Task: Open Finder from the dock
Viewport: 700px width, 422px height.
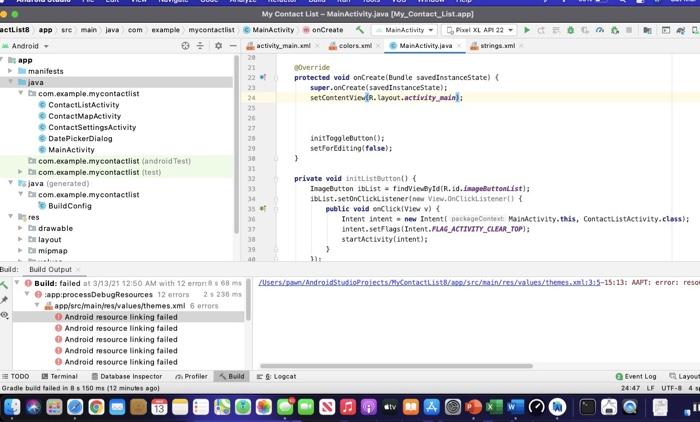Action: (x=12, y=407)
